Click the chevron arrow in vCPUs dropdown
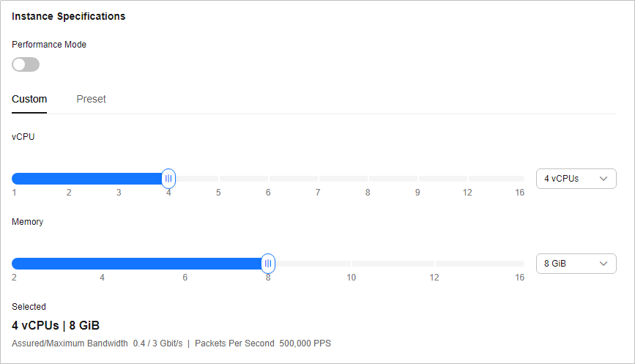This screenshot has height=364, width=635. click(604, 178)
